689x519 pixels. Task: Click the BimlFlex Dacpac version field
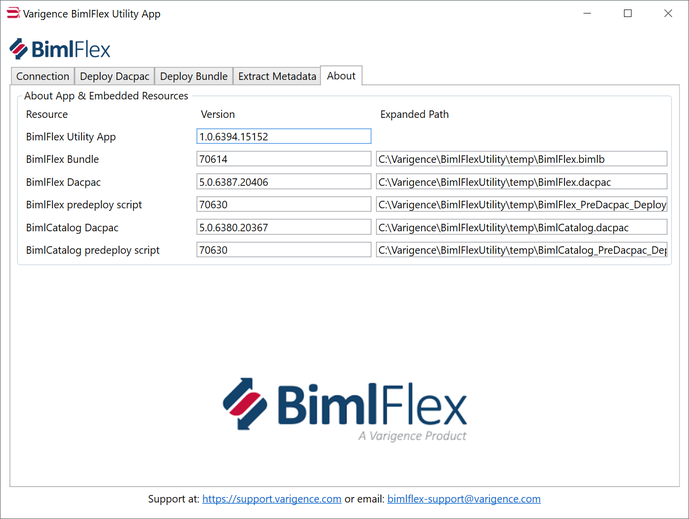coord(283,181)
